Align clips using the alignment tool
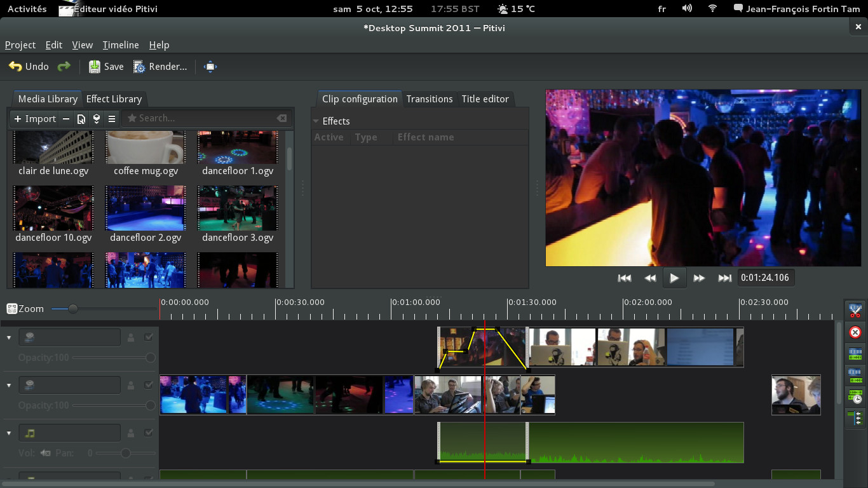This screenshot has height=488, width=868. point(855,396)
